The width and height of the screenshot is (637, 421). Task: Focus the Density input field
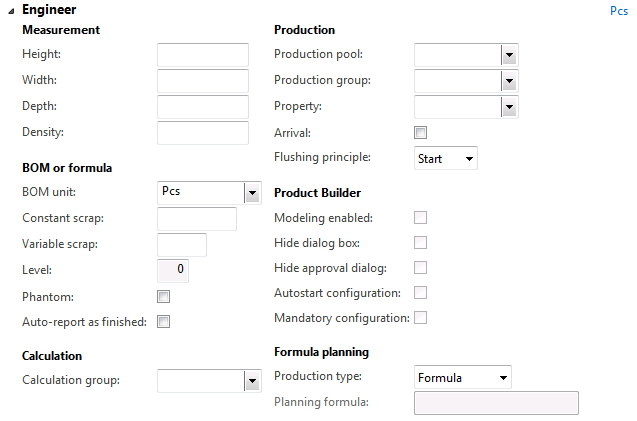(203, 133)
